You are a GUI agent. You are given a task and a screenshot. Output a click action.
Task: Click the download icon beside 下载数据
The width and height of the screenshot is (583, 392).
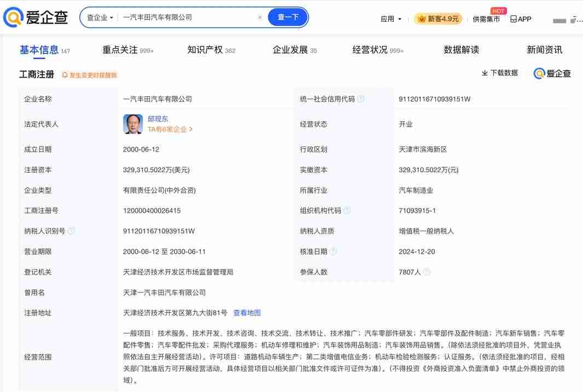tap(484, 73)
